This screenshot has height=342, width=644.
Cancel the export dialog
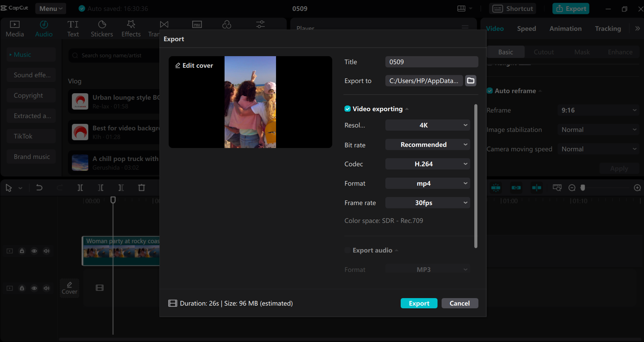[460, 303]
